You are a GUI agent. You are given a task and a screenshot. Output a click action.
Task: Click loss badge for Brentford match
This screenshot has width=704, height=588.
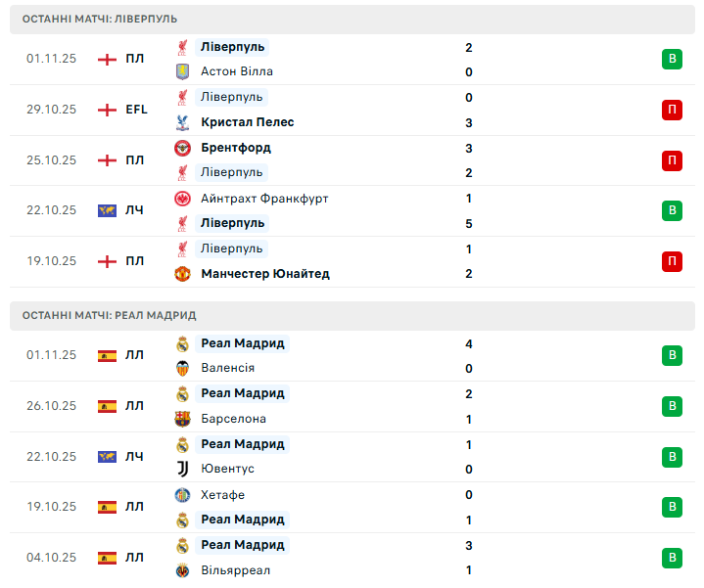click(x=672, y=160)
